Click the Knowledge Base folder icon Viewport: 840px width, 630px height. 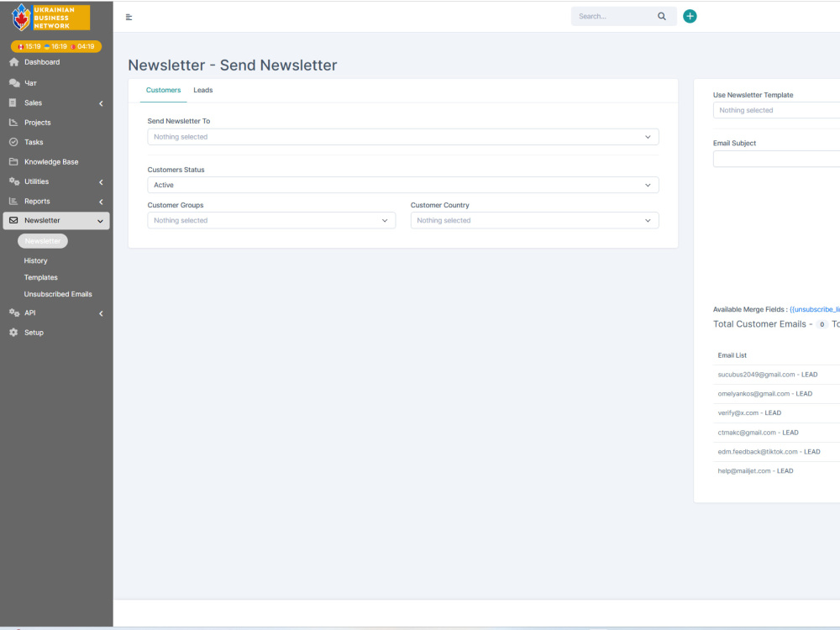pos(13,162)
